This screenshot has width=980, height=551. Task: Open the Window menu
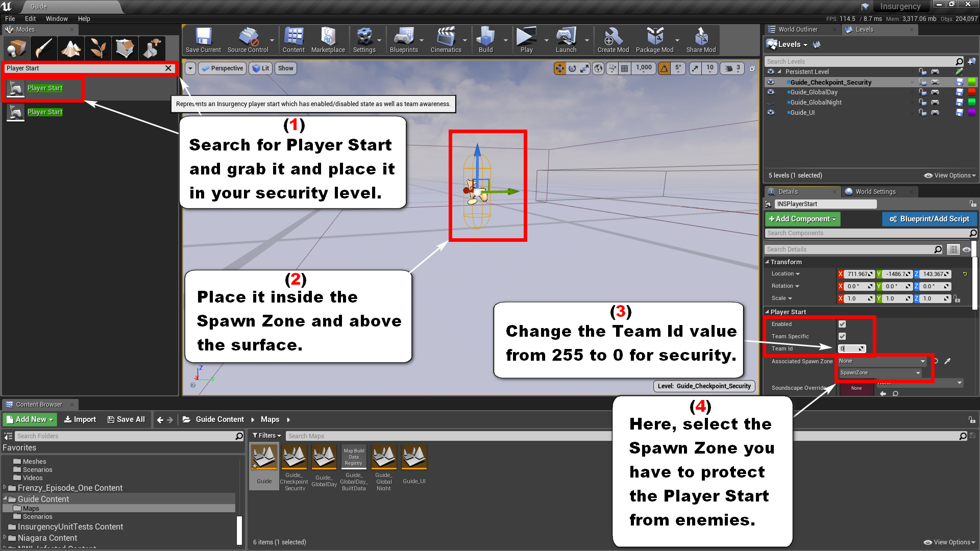pos(57,19)
